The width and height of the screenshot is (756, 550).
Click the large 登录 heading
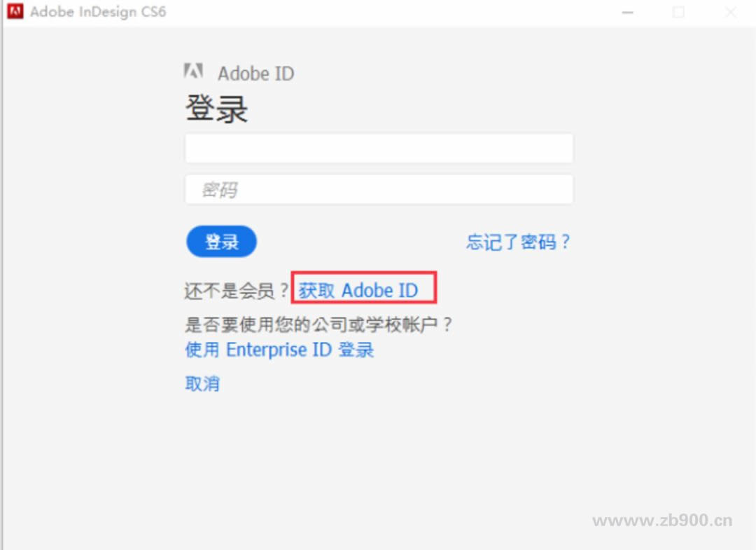[x=217, y=109]
